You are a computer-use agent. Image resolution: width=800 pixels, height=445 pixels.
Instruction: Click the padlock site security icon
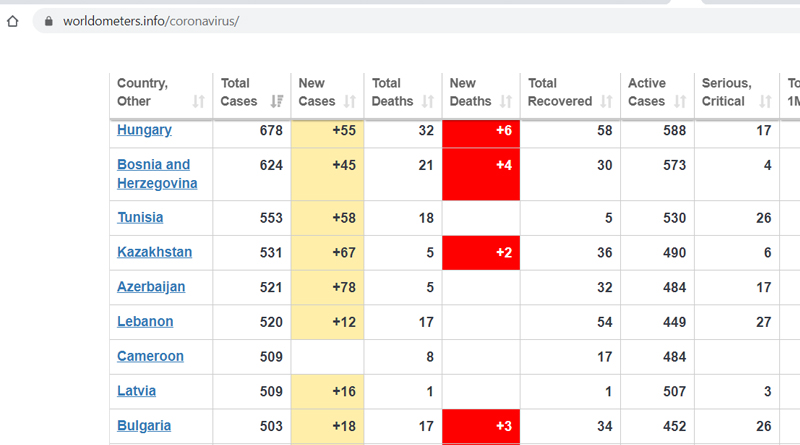click(48, 21)
